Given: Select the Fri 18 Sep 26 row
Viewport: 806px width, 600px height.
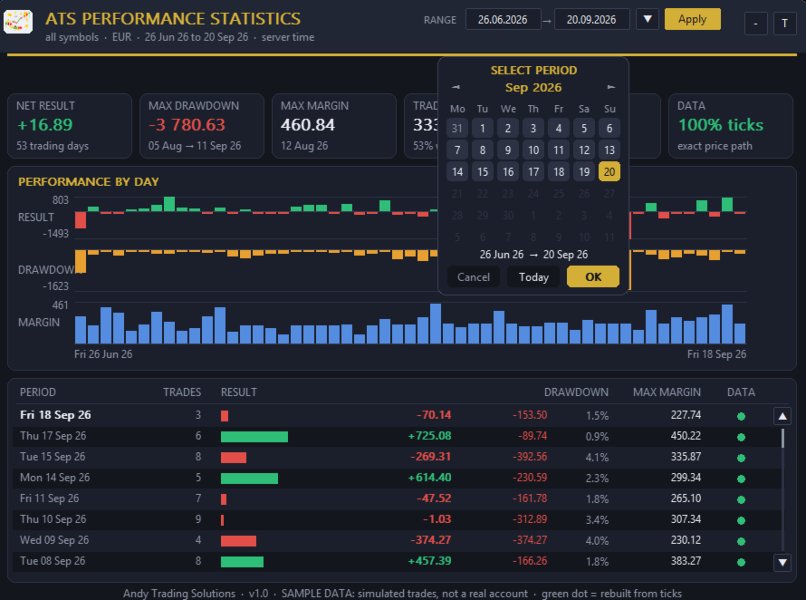Looking at the screenshot, I should pos(394,415).
